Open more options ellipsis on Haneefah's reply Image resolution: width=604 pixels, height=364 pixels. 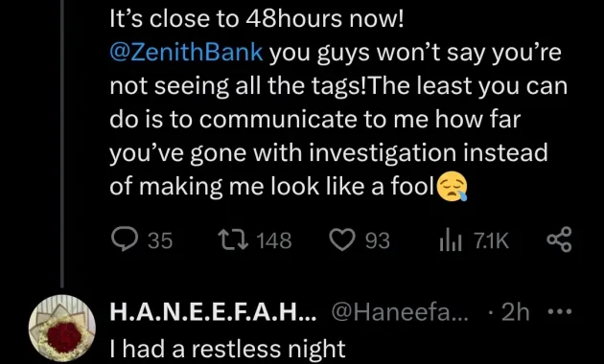click(561, 311)
